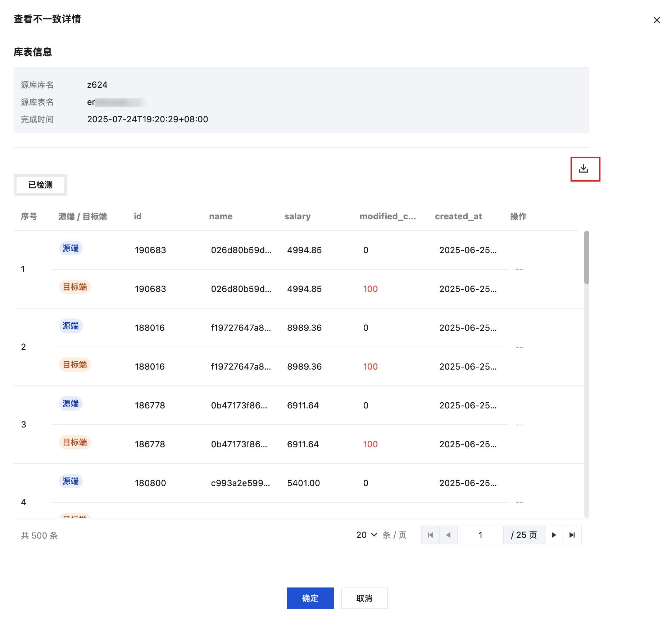Go to the previous page
Screen dimensions: 672x622
[448, 535]
